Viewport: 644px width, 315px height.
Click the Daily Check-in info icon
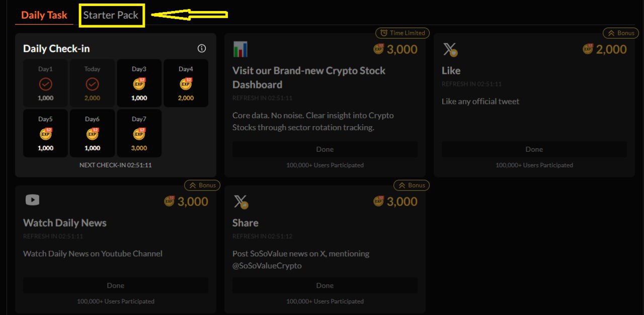[x=202, y=49]
